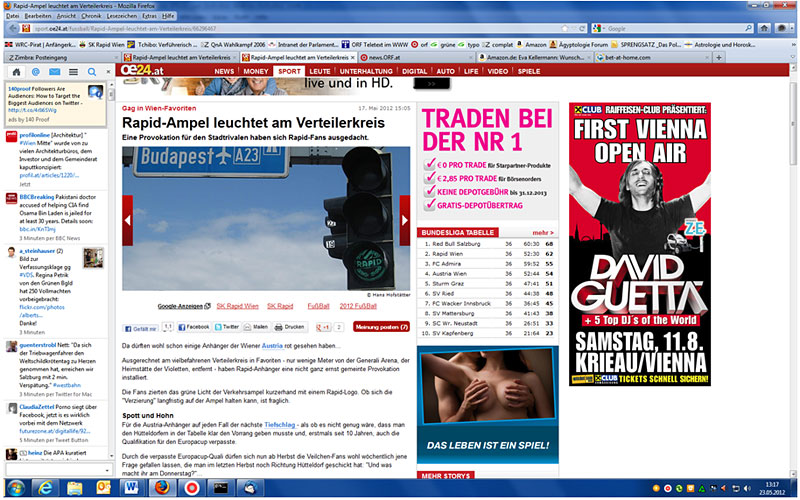800x500 pixels.
Task: Open the list all tabs dropdown
Action: click(x=792, y=58)
